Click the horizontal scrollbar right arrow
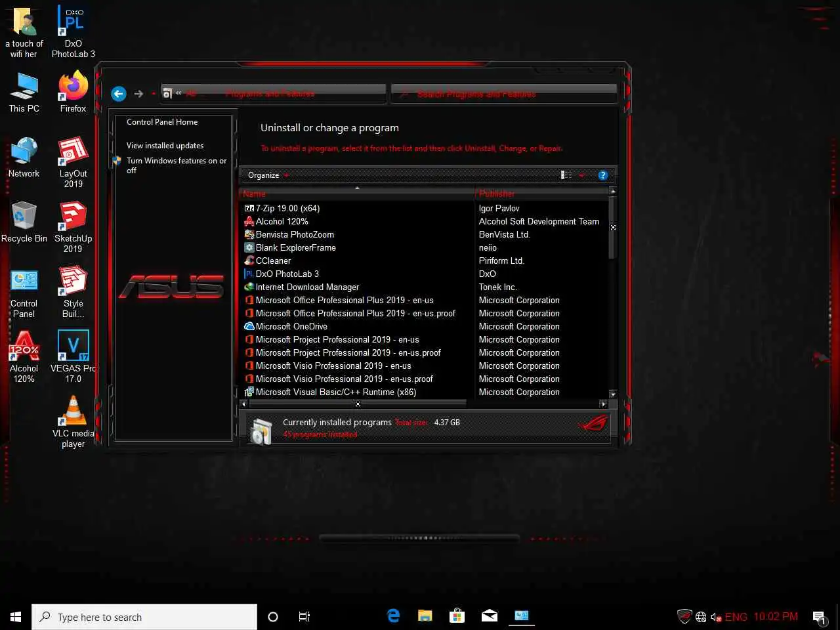This screenshot has height=630, width=840. click(x=604, y=404)
